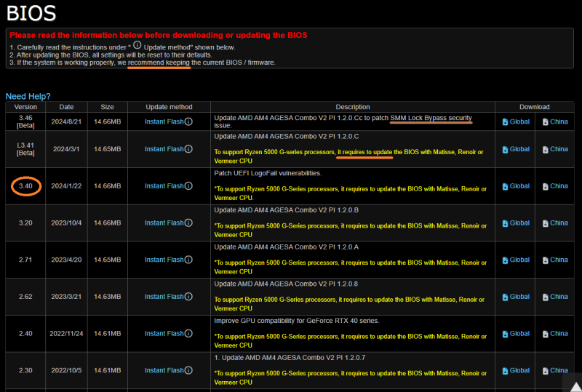This screenshot has width=582, height=392.
Task: Click the China download file icon for BIOS 3.20
Action: click(545, 223)
